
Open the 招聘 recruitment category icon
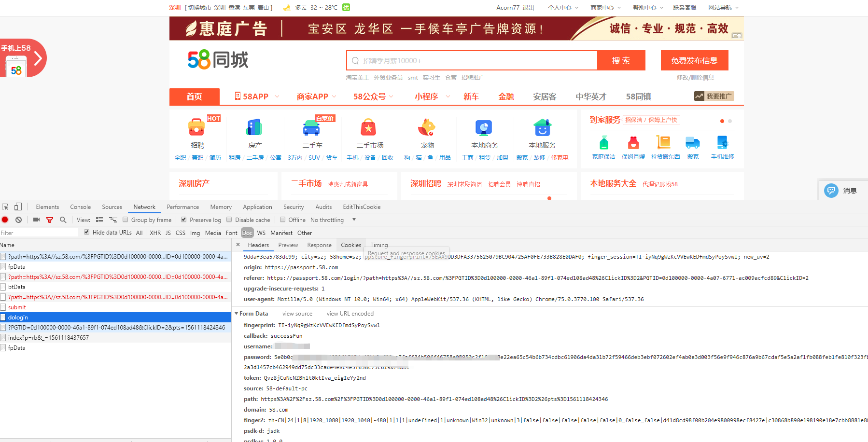coord(197,128)
